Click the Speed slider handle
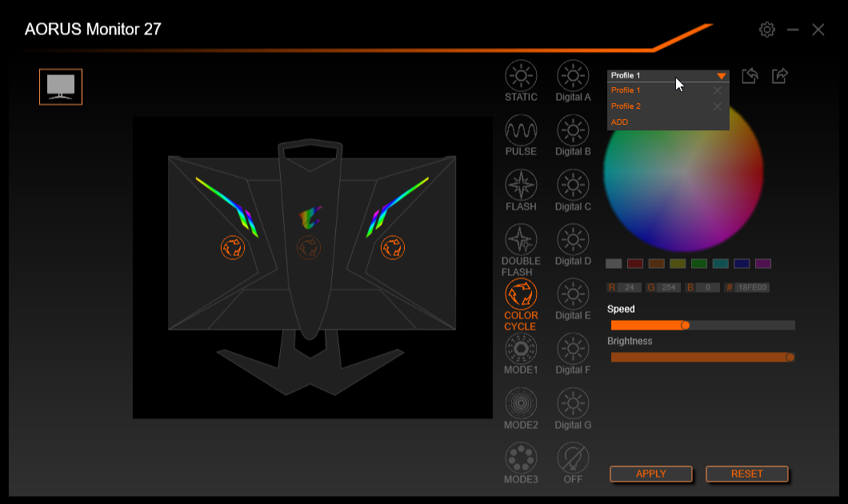This screenshot has width=848, height=504. tap(686, 325)
